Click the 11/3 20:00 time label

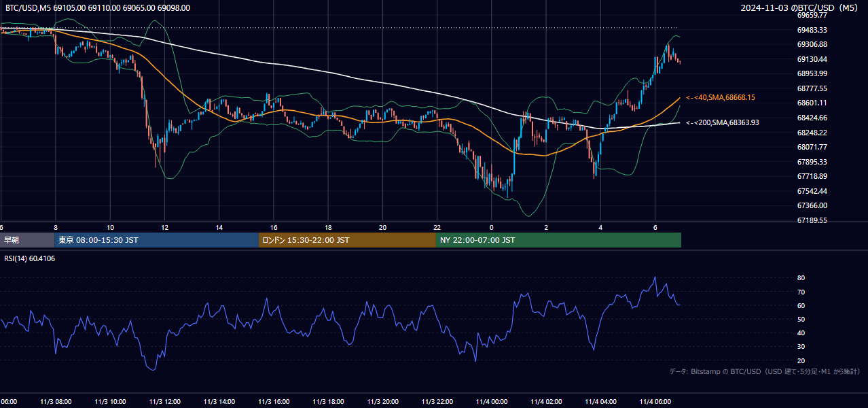(382, 401)
